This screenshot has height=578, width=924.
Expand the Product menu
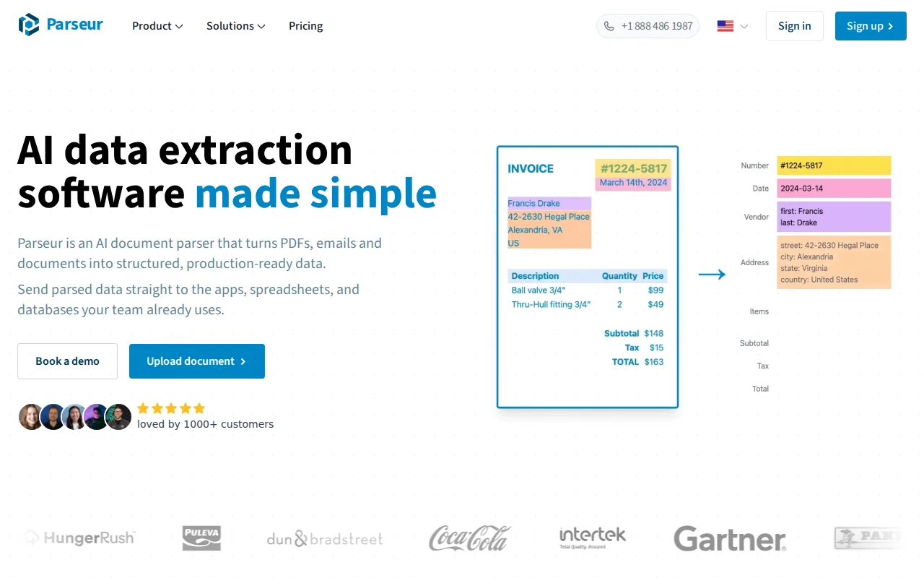click(x=157, y=26)
